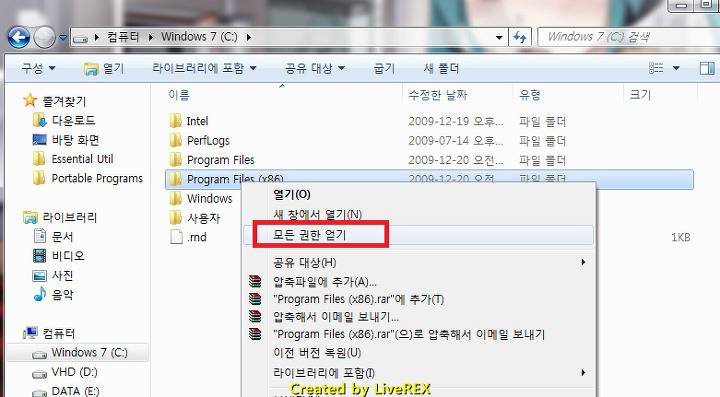Screen dimensions: 720x397
Task: Click the 1KB size of .rnd
Action: pyautogui.click(x=680, y=237)
